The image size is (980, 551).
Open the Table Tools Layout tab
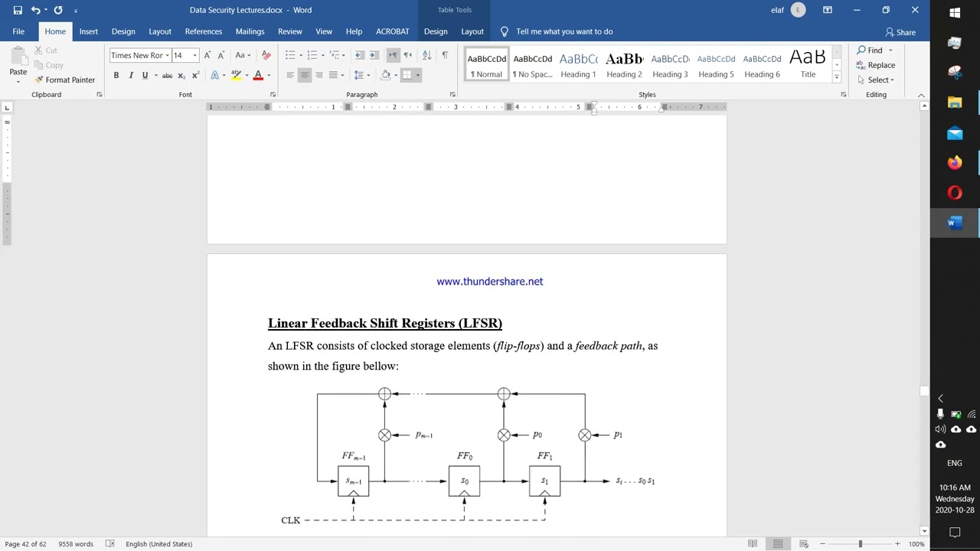tap(472, 31)
